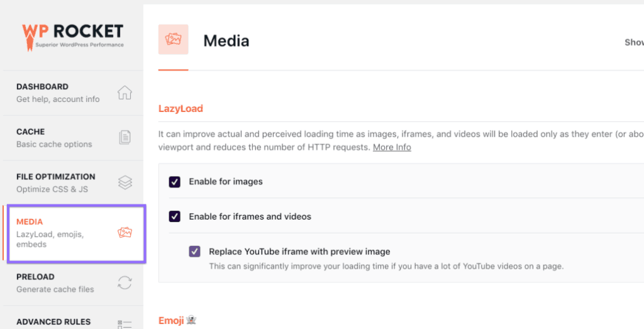Uncheck Enable for images checkbox
The height and width of the screenshot is (329, 644).
(175, 182)
